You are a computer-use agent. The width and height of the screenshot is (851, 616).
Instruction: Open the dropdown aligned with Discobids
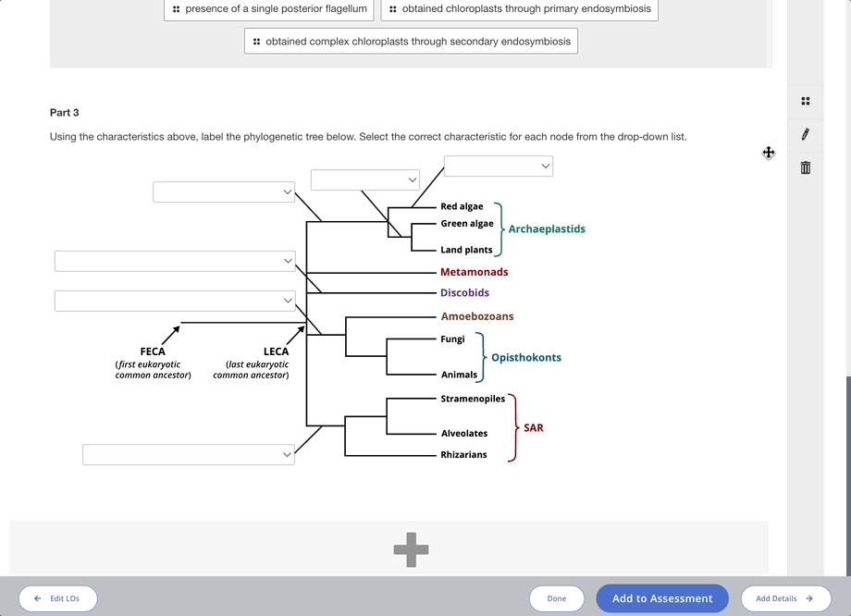click(x=175, y=300)
